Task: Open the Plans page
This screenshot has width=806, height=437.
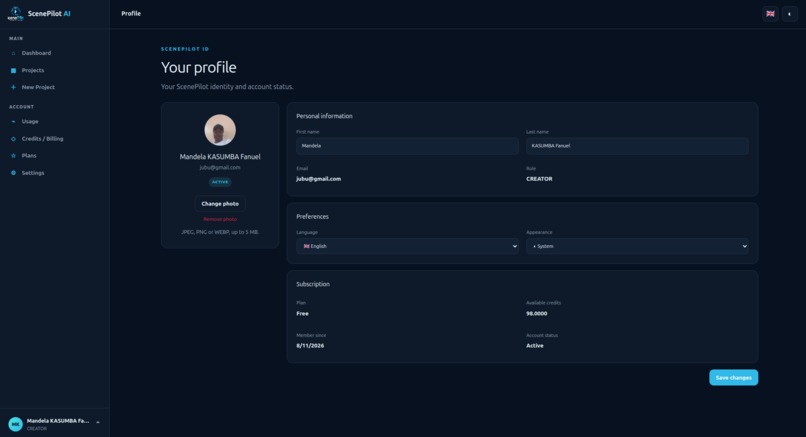Action: 54,156
